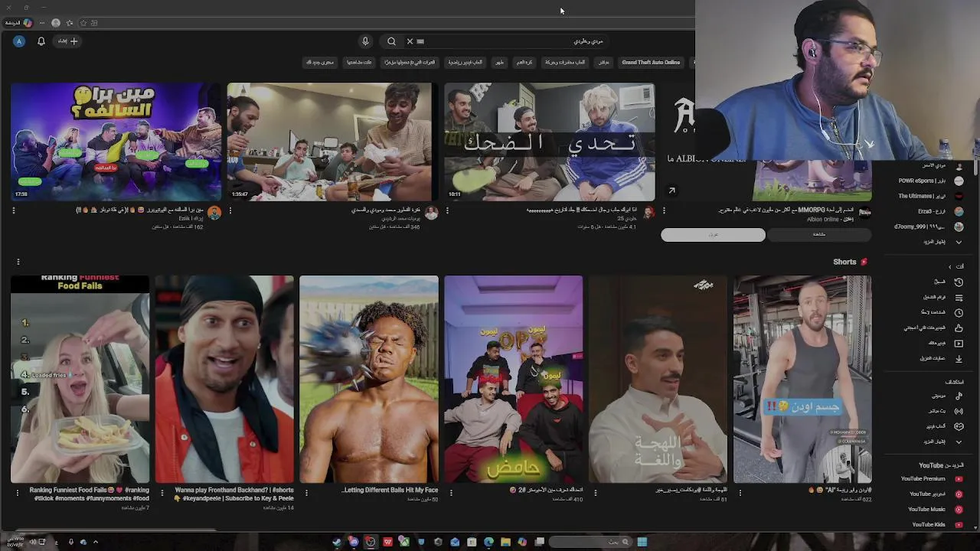Open Microsoft Edge from the taskbar

pyautogui.click(x=488, y=542)
